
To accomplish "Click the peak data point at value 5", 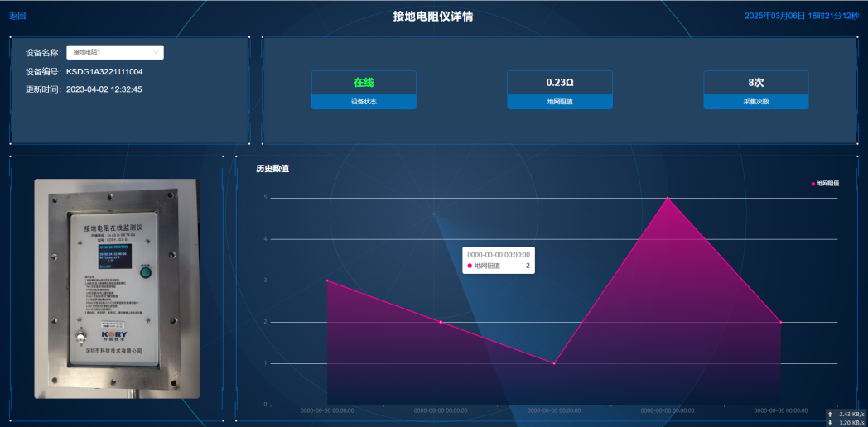I will [x=668, y=198].
